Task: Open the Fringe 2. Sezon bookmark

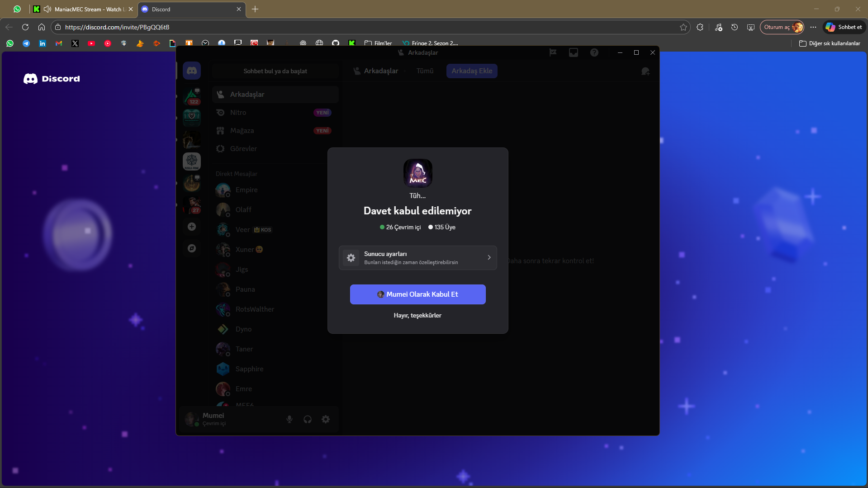Action: point(430,43)
